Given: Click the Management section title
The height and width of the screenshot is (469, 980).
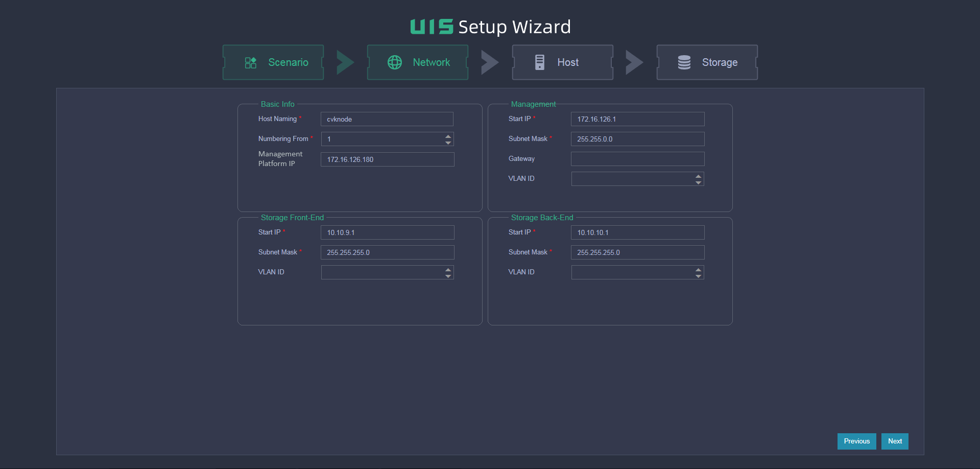Looking at the screenshot, I should click(534, 104).
